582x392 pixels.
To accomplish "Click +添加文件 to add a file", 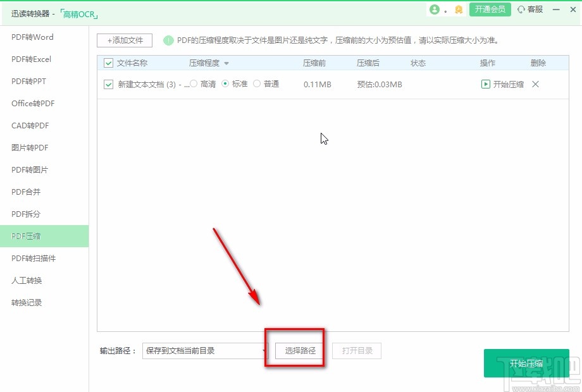I will (124, 40).
